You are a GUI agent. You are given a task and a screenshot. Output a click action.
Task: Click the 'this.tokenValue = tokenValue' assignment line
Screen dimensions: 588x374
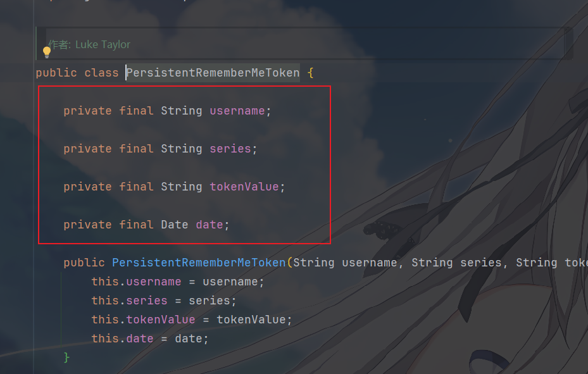tap(191, 320)
